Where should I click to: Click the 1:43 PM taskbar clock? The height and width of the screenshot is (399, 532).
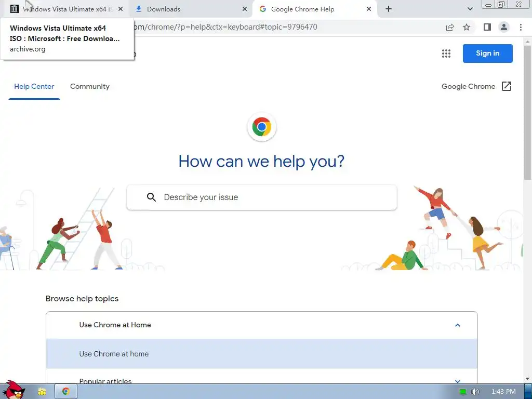[x=503, y=392]
